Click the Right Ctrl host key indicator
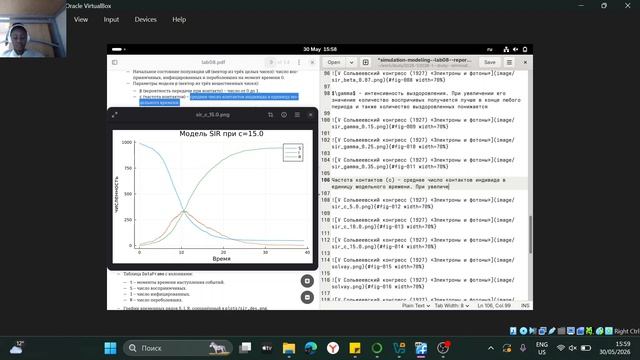This screenshot has height=360, width=640. click(x=627, y=331)
